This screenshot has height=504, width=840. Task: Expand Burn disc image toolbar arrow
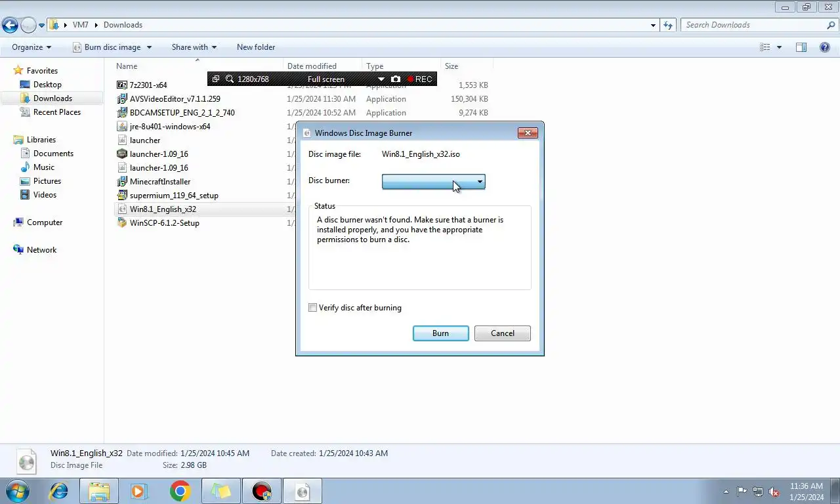[149, 47]
